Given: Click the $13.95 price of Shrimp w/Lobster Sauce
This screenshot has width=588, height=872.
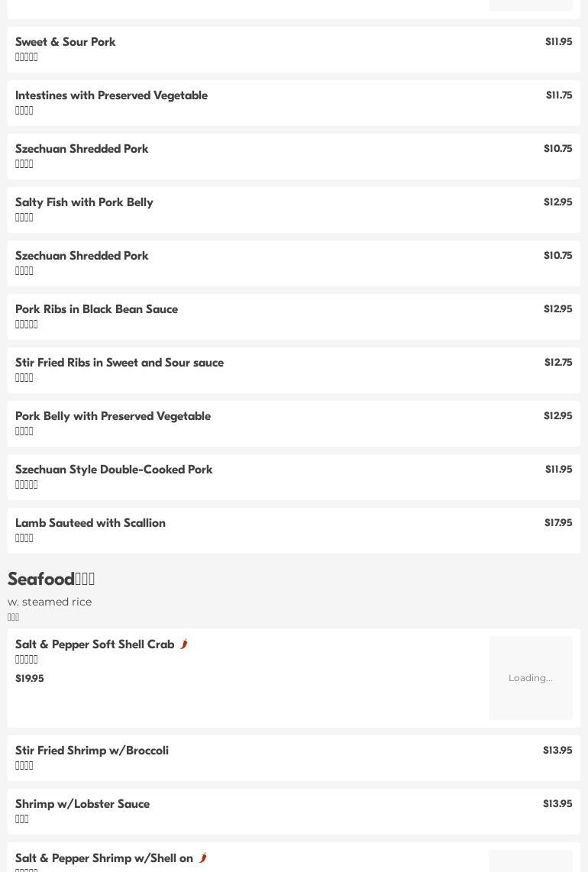Looking at the screenshot, I should point(557,804).
